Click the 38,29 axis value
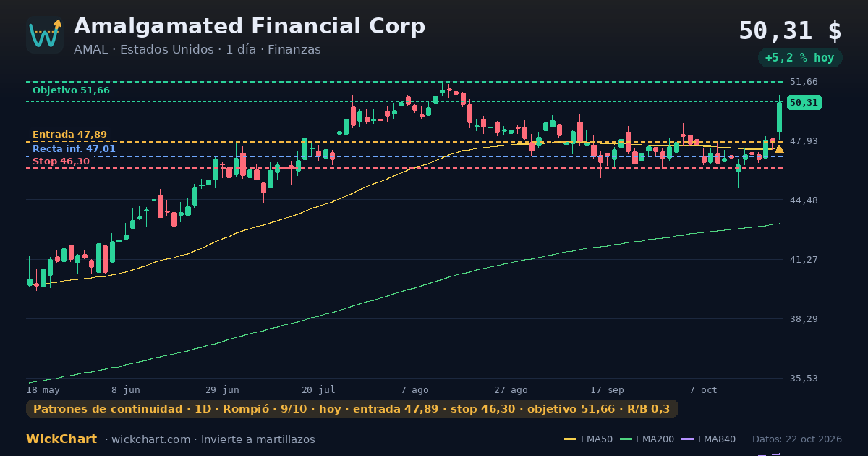 804,319
